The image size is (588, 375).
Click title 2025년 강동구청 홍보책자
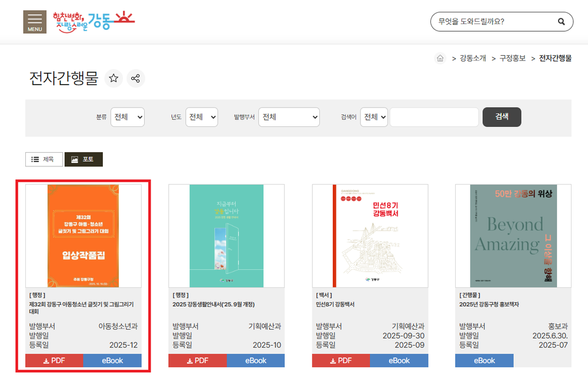(489, 304)
